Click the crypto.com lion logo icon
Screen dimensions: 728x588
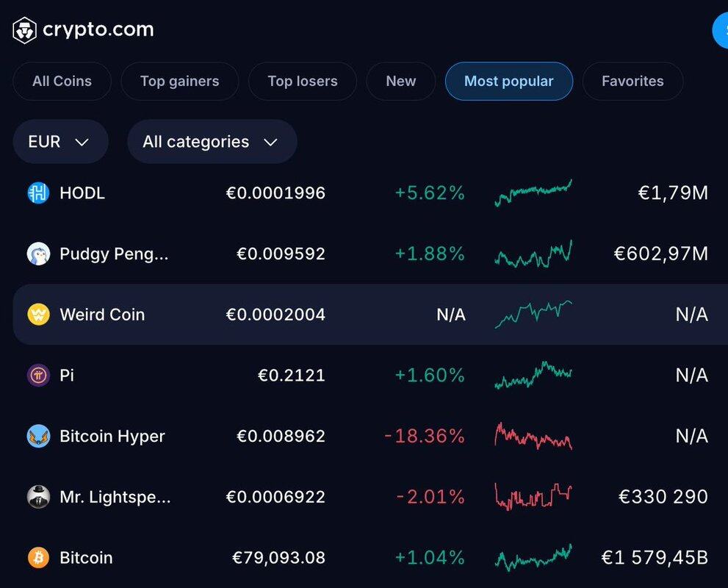25,30
